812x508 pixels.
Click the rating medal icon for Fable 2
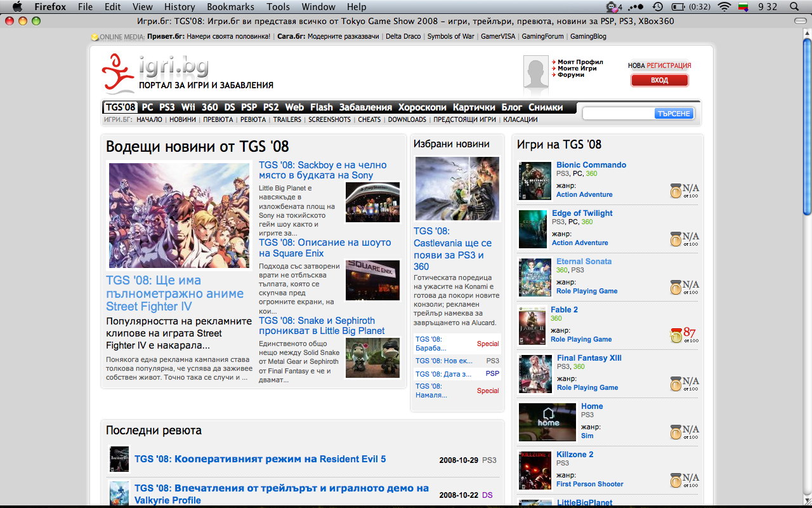pos(676,335)
